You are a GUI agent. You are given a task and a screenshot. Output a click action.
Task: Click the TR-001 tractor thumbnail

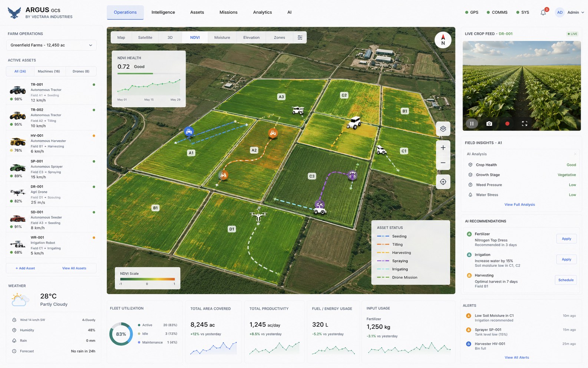pyautogui.click(x=17, y=90)
